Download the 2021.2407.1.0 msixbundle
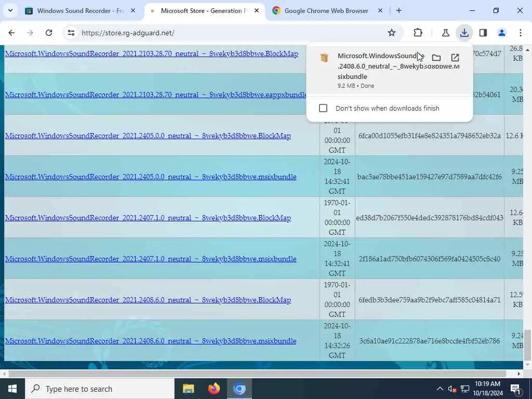 [x=151, y=259]
